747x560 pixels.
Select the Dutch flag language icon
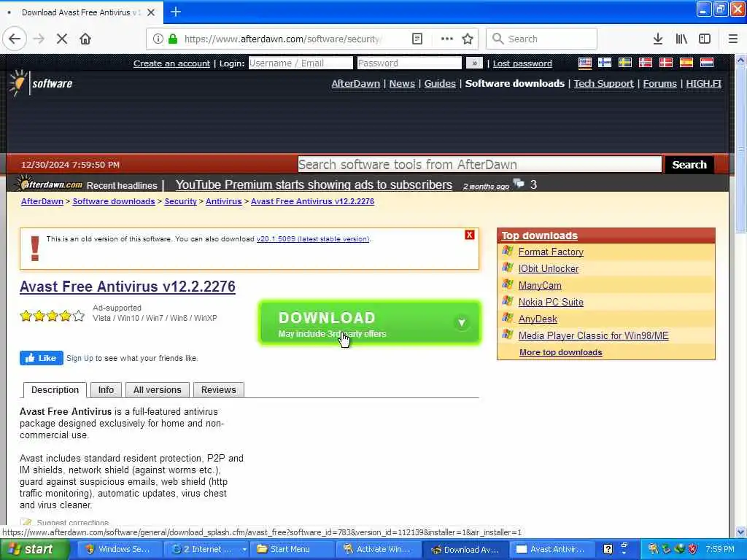[706, 63]
